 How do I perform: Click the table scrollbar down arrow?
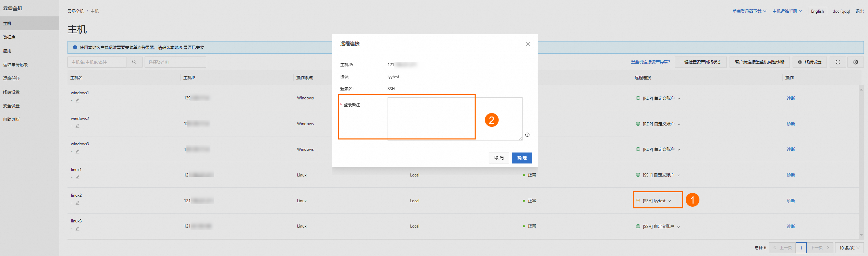[x=861, y=235]
